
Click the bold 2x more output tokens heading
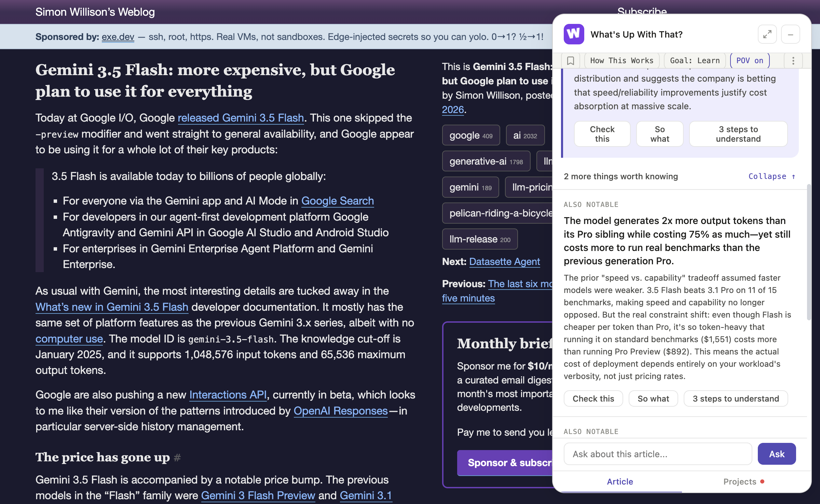(x=677, y=241)
